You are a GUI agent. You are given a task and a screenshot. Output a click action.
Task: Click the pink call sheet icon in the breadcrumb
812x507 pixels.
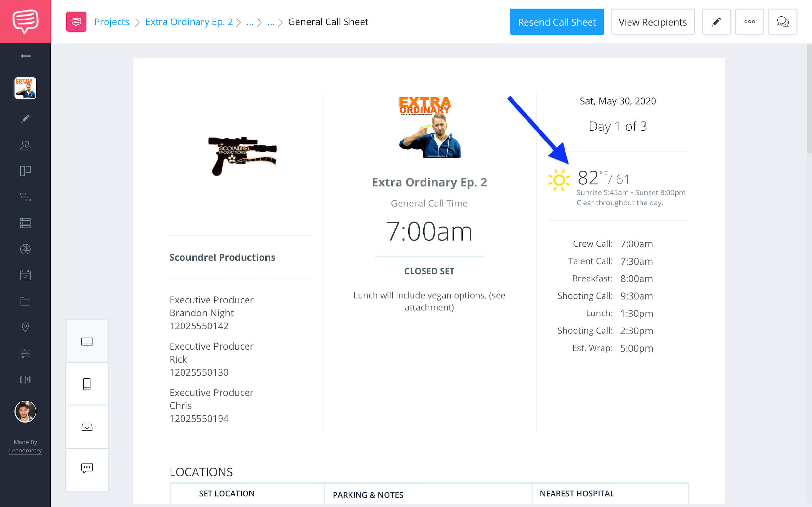[x=76, y=22]
